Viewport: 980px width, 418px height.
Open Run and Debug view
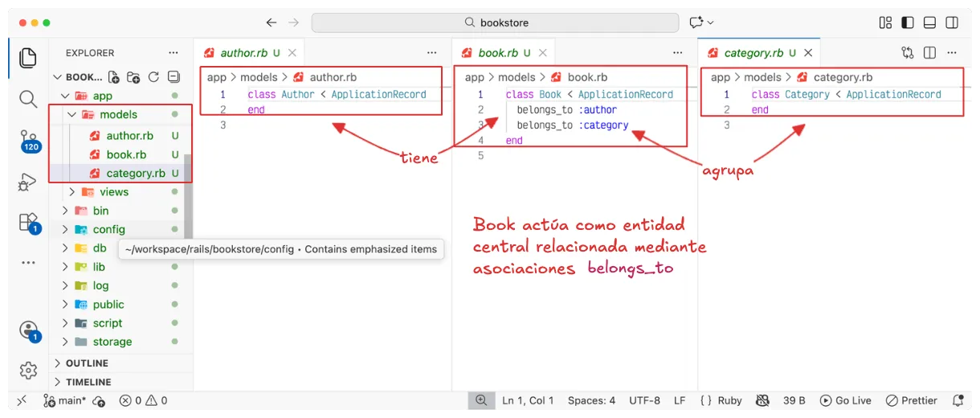point(28,182)
